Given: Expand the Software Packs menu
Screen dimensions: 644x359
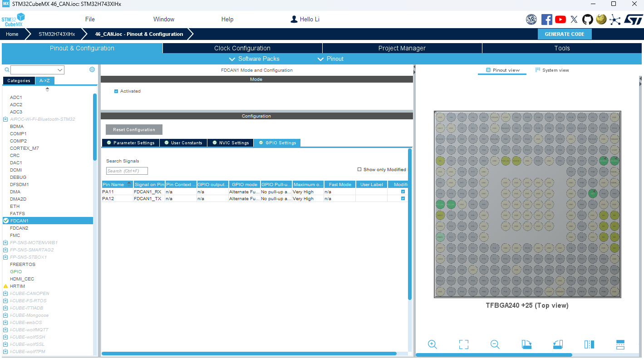Looking at the screenshot, I should pos(254,59).
